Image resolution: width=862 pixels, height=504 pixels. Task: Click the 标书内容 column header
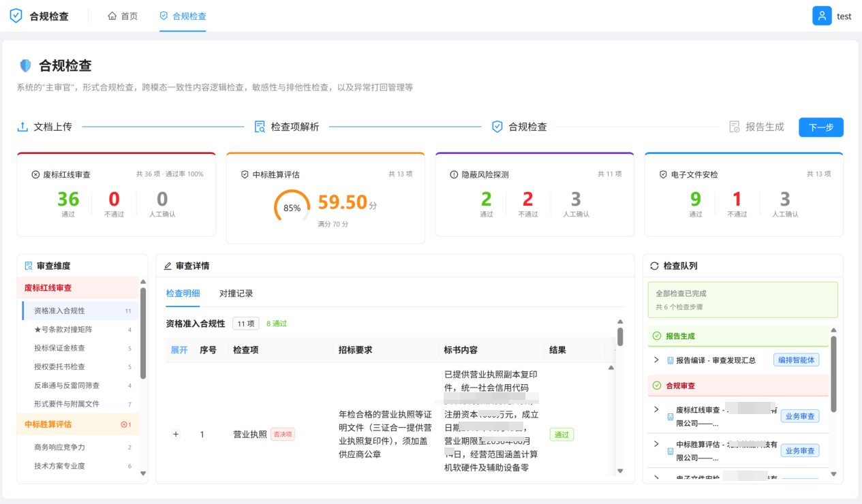461,350
